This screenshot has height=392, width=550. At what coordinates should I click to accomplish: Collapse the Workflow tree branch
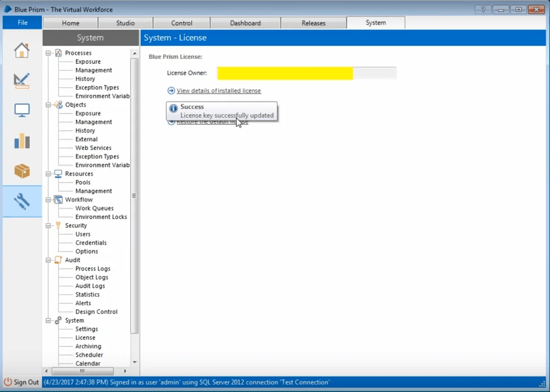click(48, 199)
